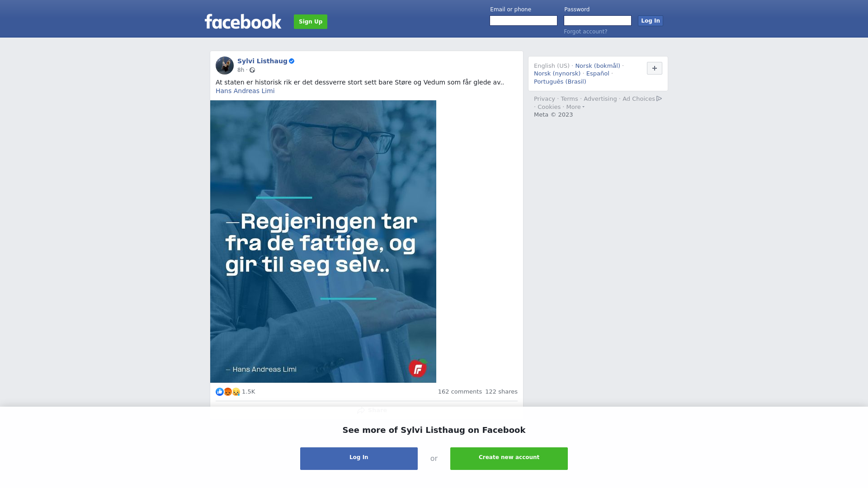Open the Hans Andreas Limi link
This screenshot has width=868, height=488.
pos(245,91)
